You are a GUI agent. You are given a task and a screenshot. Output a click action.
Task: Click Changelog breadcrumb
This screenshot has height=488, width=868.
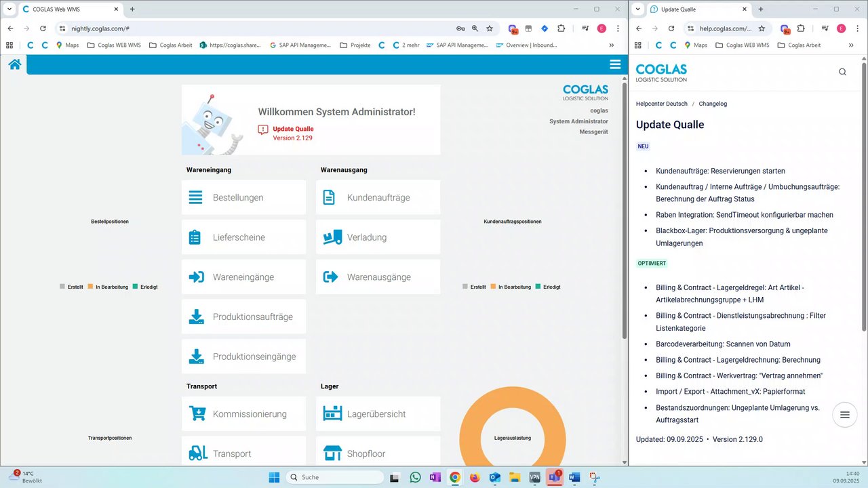pos(713,104)
